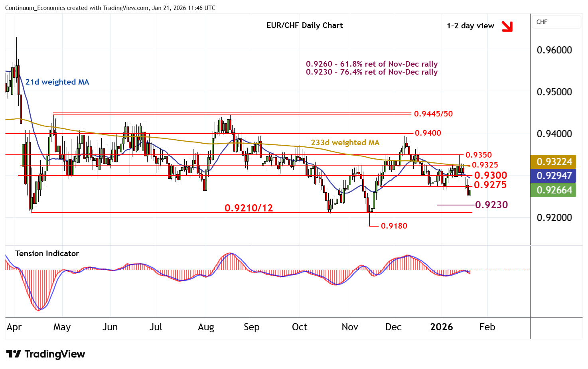Click the Tension Indicator pane title
The image size is (588, 369).
point(47,253)
